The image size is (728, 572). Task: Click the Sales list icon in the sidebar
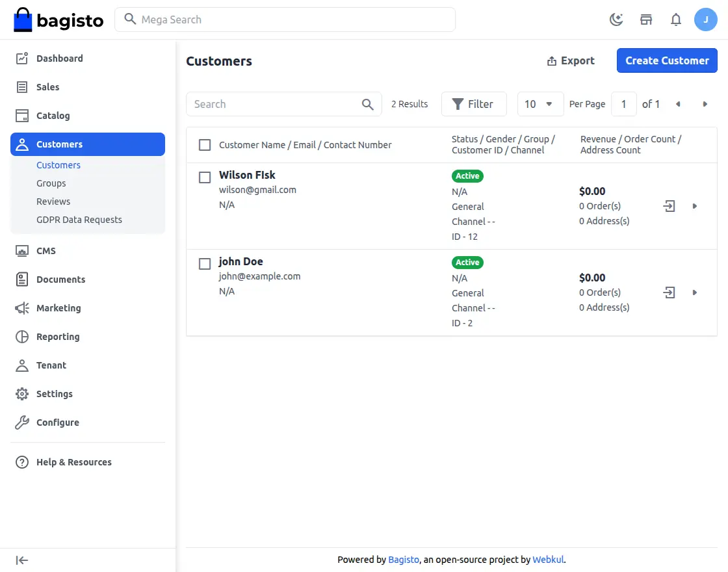(22, 87)
